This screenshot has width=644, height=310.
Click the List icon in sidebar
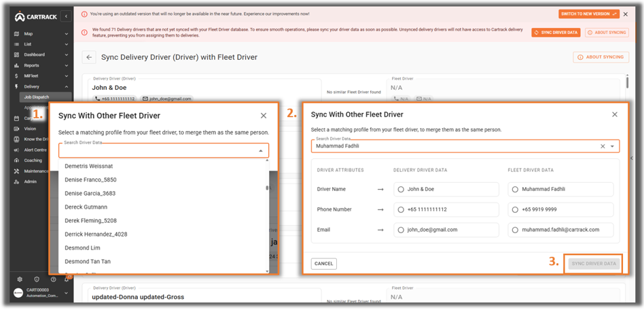coord(16,44)
